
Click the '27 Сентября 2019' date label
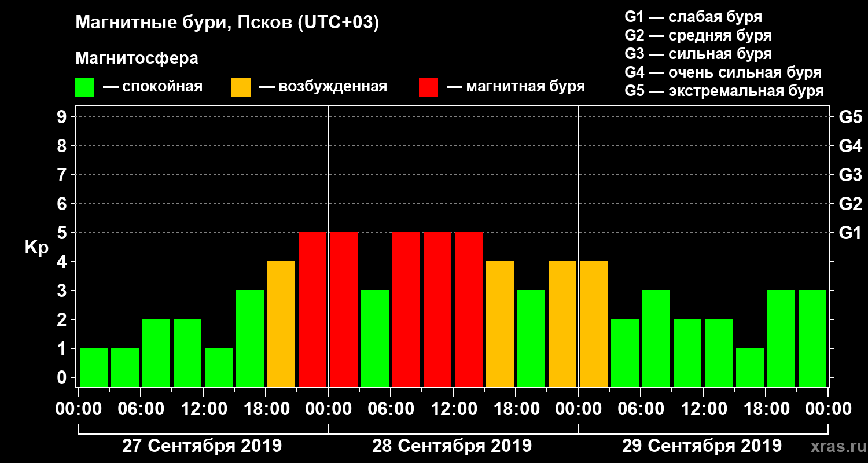click(202, 446)
